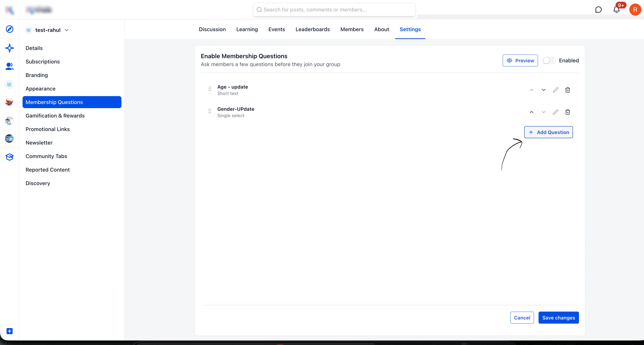Viewport: 644px width, 345px height.
Task: Open the graduation cap icon in sidebar
Action: 10,157
